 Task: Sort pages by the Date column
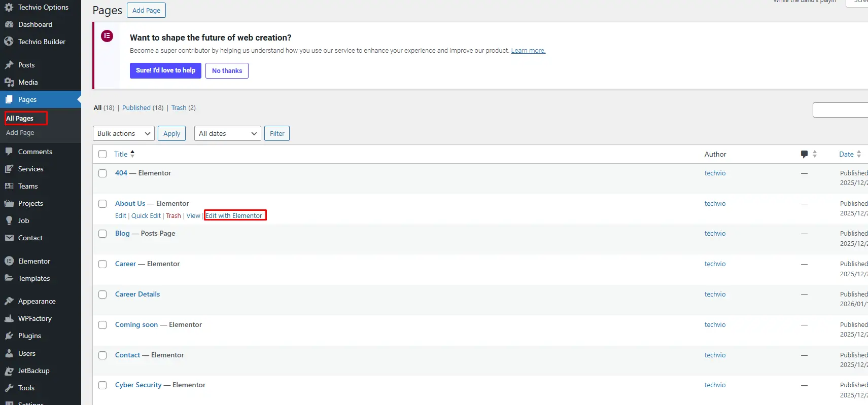(850, 154)
